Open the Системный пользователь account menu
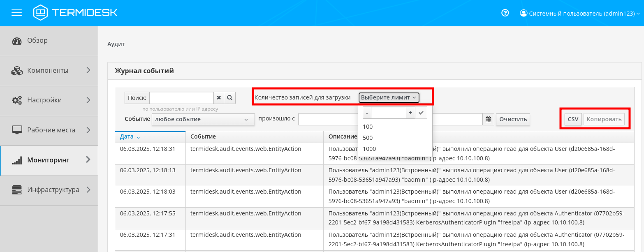This screenshot has height=252, width=644. [580, 13]
